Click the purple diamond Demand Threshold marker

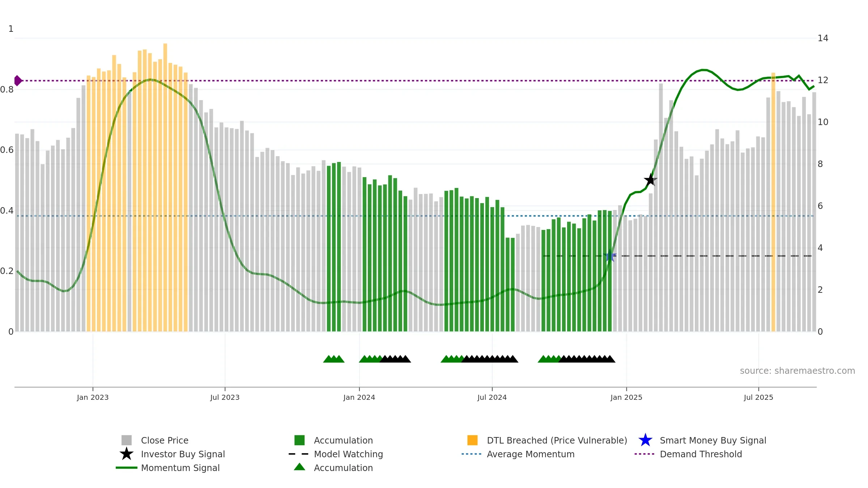[18, 81]
